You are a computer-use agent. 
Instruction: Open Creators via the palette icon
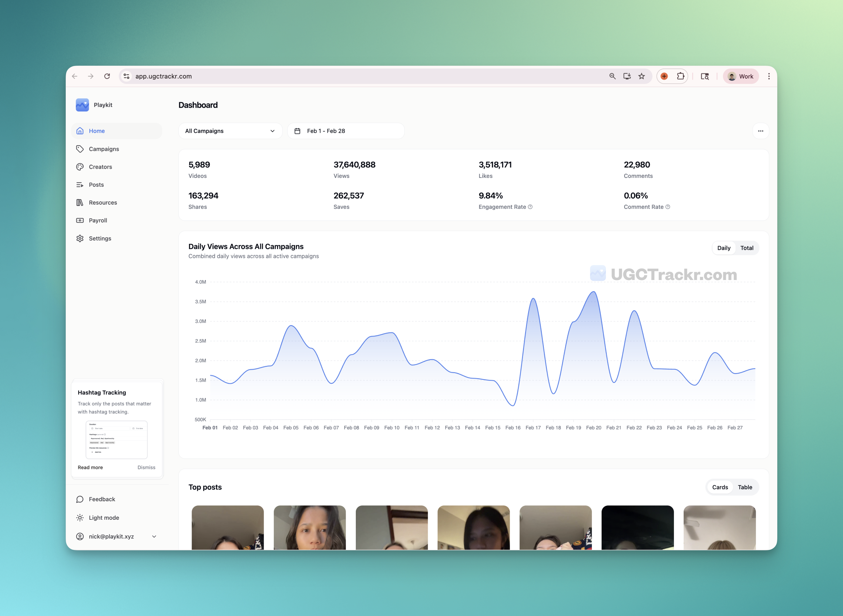[80, 167]
